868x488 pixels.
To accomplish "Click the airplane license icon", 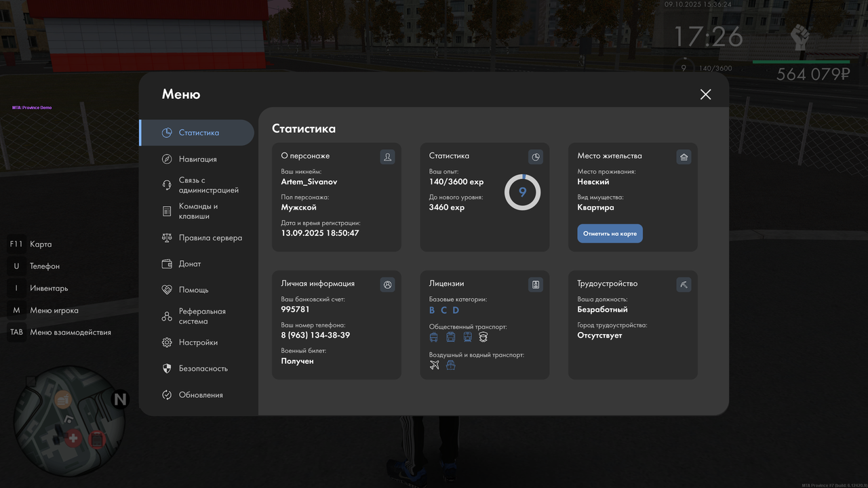I will tap(435, 365).
